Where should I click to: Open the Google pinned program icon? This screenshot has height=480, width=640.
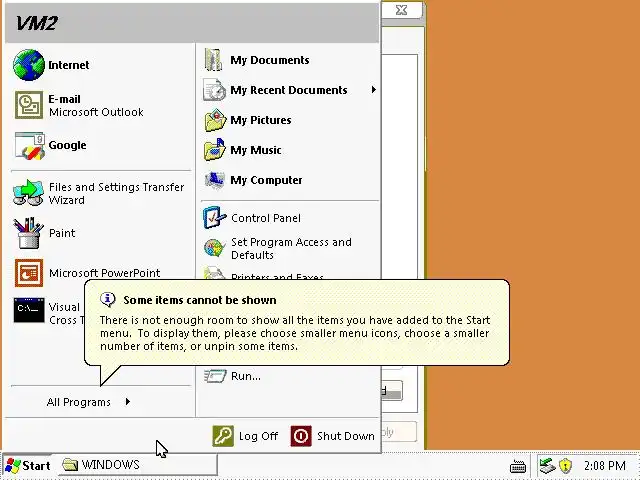29,146
